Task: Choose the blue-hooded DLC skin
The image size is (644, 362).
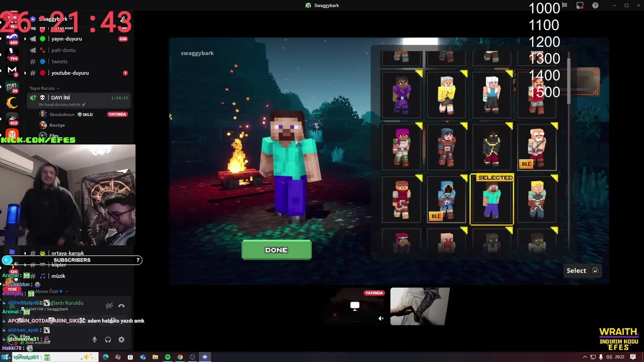Action: point(447,199)
